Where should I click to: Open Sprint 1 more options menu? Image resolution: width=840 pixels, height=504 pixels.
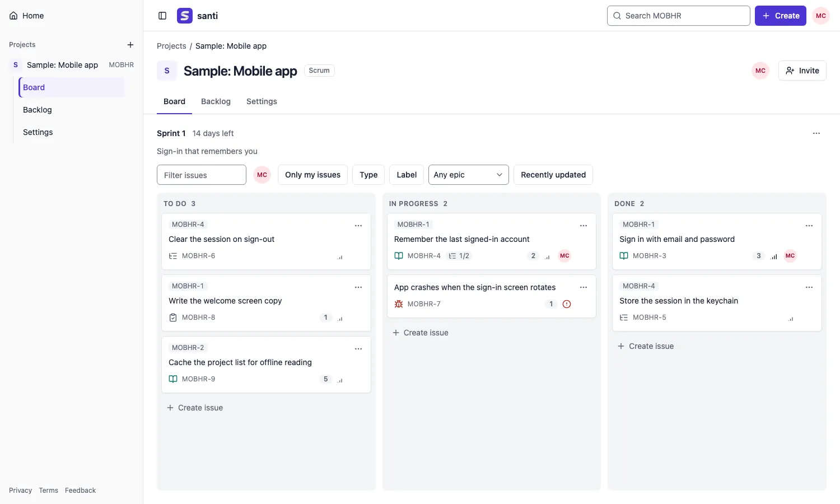[816, 133]
